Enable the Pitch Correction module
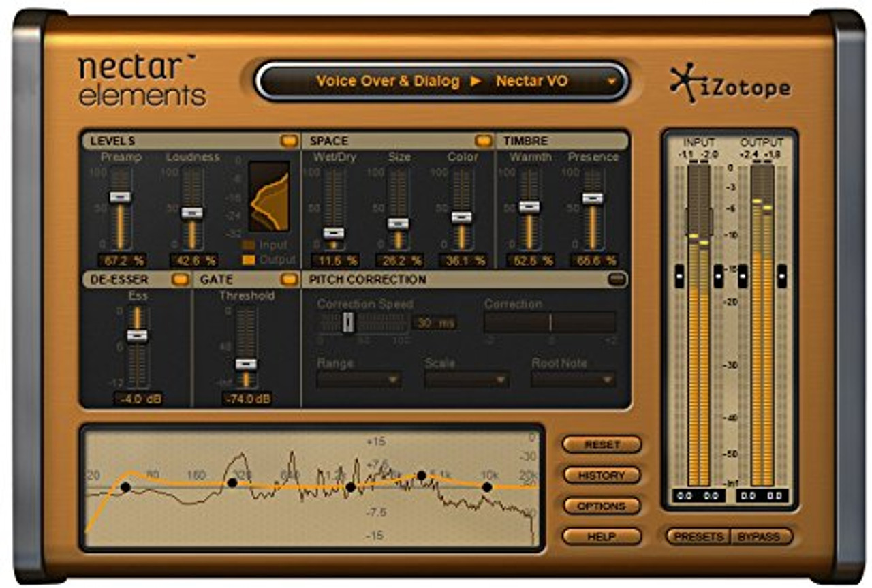This screenshot has width=872, height=588. tap(617, 279)
